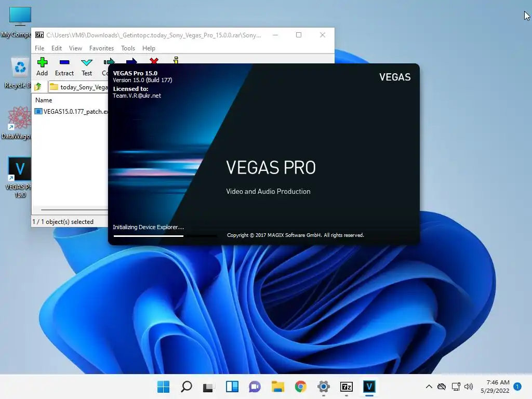Click the 7-Zip horizontal scrollbar

point(74,210)
